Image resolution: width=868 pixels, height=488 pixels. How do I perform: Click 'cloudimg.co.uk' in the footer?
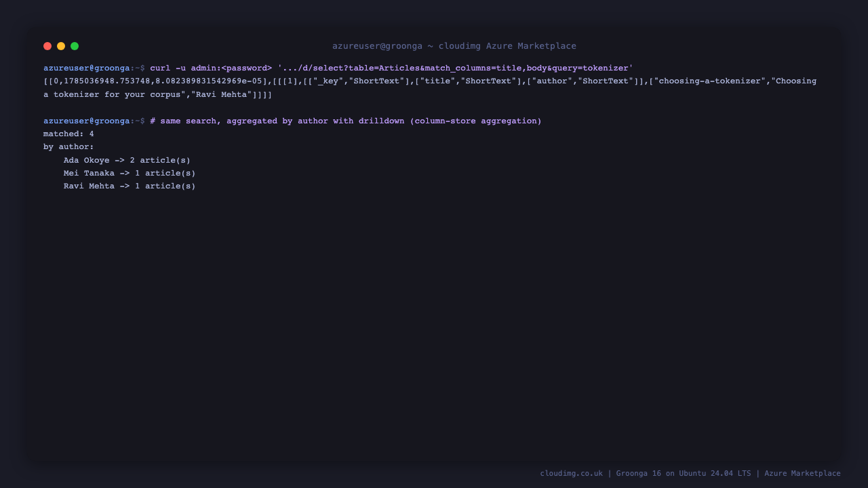tap(572, 474)
